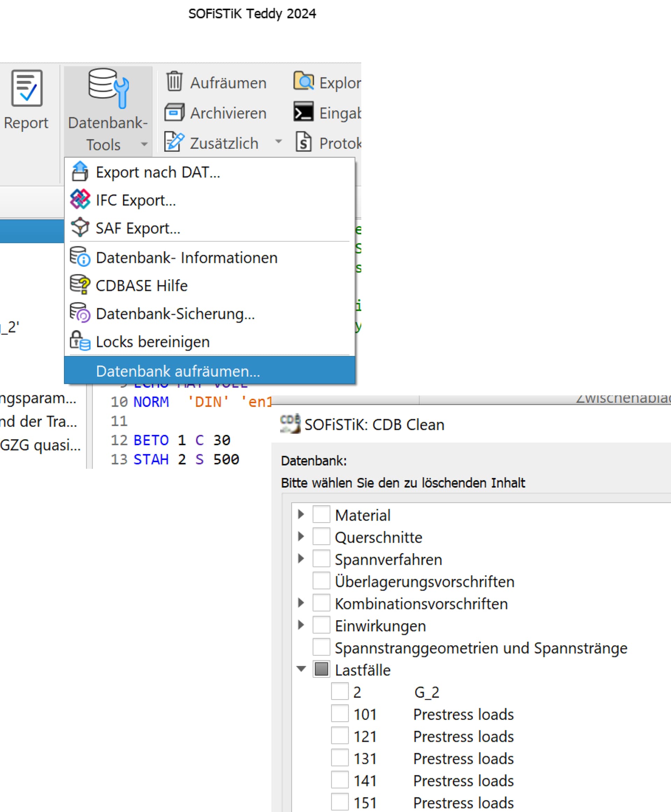Click the Locks bereinigen padlock icon
Image resolution: width=671 pixels, height=812 pixels.
coord(80,341)
